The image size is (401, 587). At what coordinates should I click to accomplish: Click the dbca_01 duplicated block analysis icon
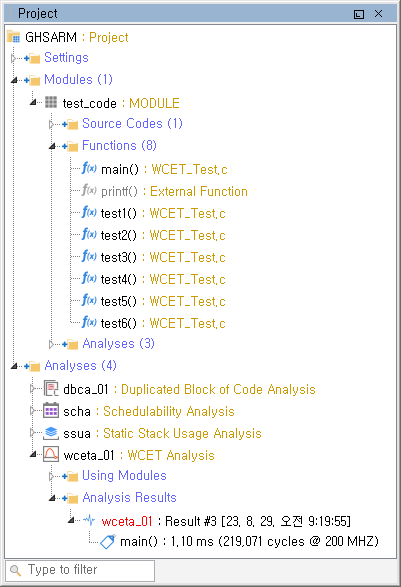[51, 389]
